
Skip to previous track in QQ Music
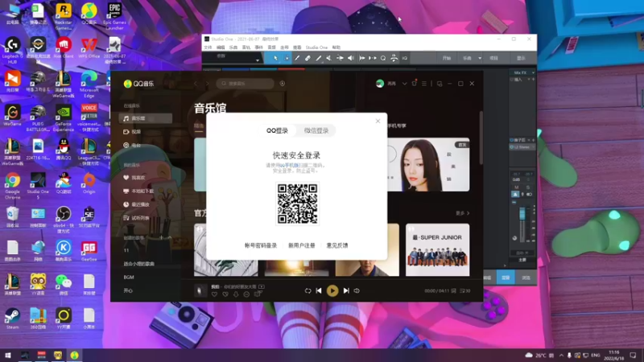point(319,290)
